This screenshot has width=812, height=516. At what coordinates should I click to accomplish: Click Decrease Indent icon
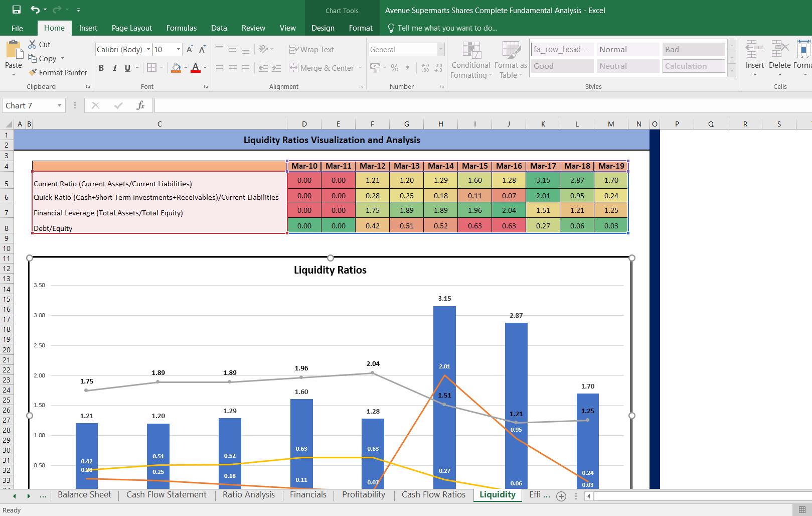[263, 68]
